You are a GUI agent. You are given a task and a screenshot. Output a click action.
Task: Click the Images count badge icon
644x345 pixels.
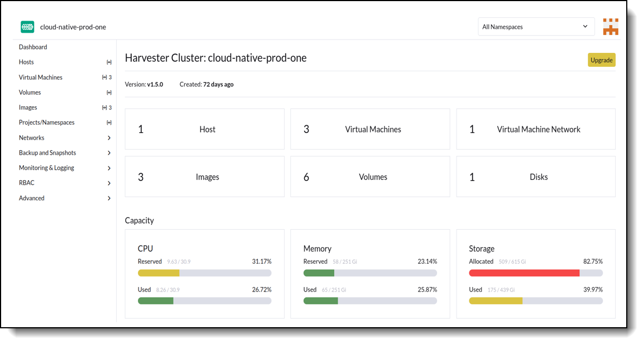[105, 107]
